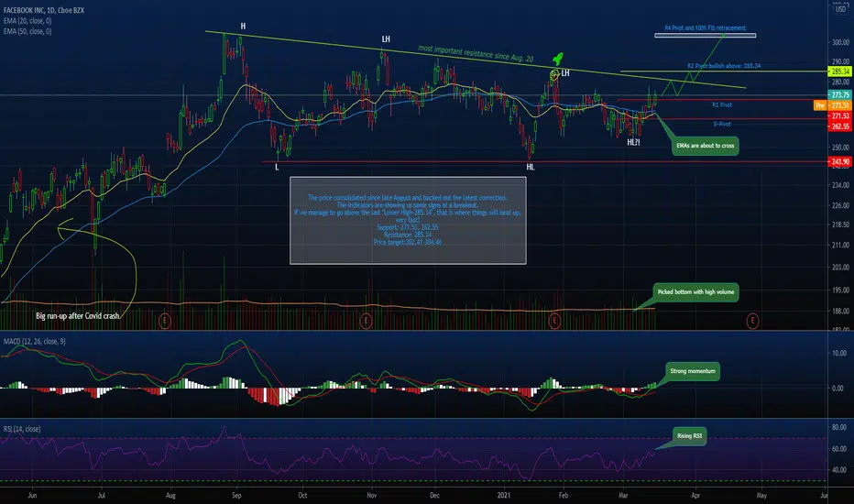This screenshot has width=854, height=504.
Task: Click the 300.00 price axis value
Action: (x=840, y=42)
